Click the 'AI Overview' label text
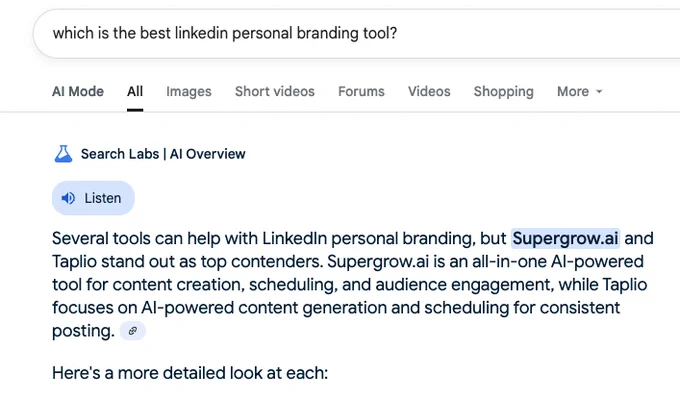Image resolution: width=680 pixels, height=399 pixels. (x=208, y=154)
